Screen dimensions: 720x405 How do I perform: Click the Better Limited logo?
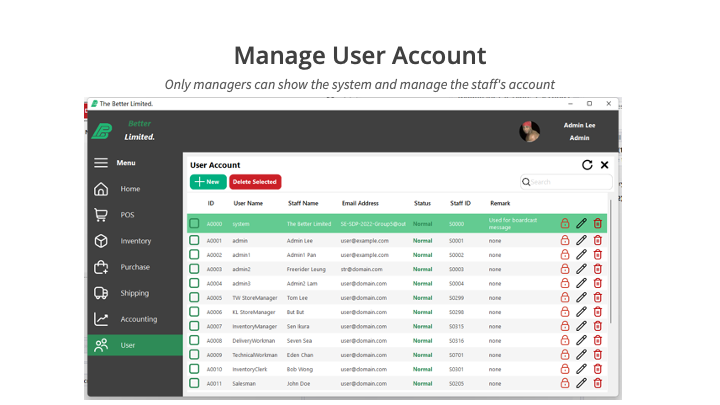[101, 131]
